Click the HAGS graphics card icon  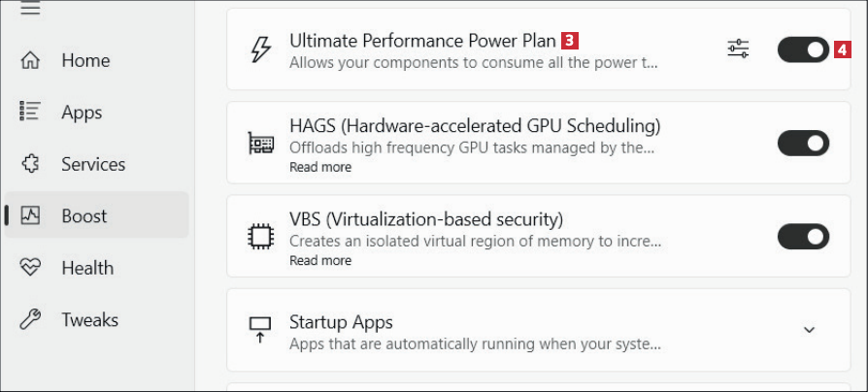[261, 144]
